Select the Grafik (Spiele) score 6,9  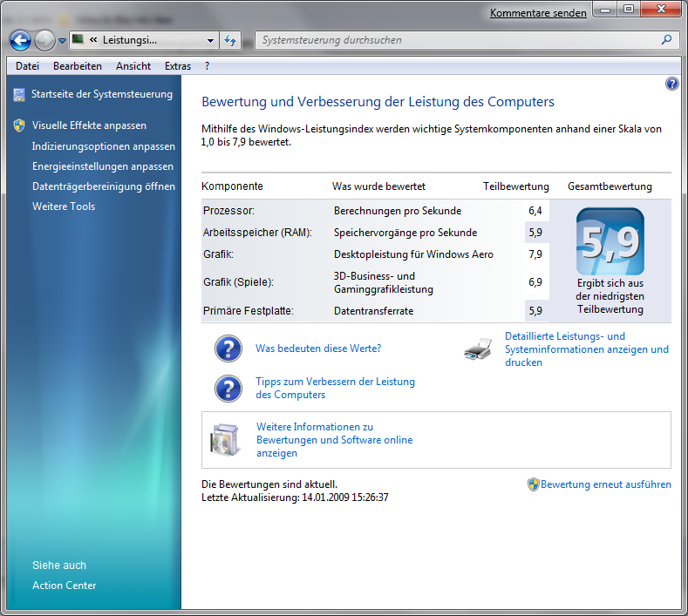point(535,282)
